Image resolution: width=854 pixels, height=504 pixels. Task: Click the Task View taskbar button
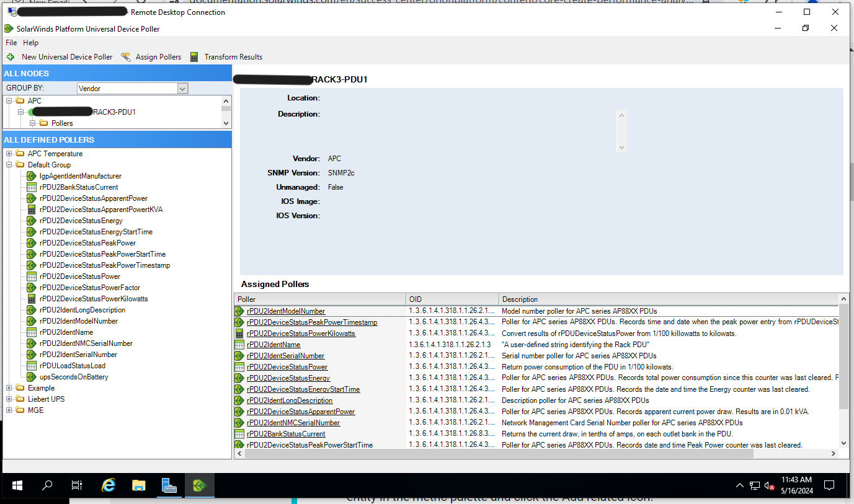click(x=77, y=485)
